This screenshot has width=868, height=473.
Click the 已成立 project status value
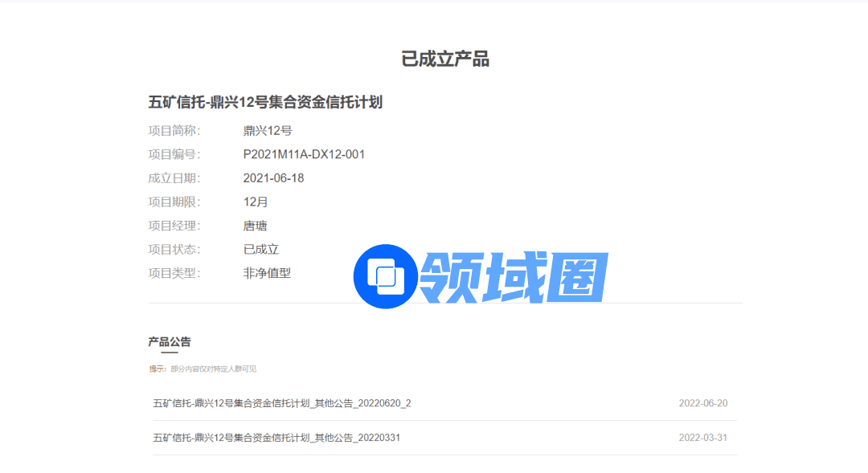(x=261, y=250)
